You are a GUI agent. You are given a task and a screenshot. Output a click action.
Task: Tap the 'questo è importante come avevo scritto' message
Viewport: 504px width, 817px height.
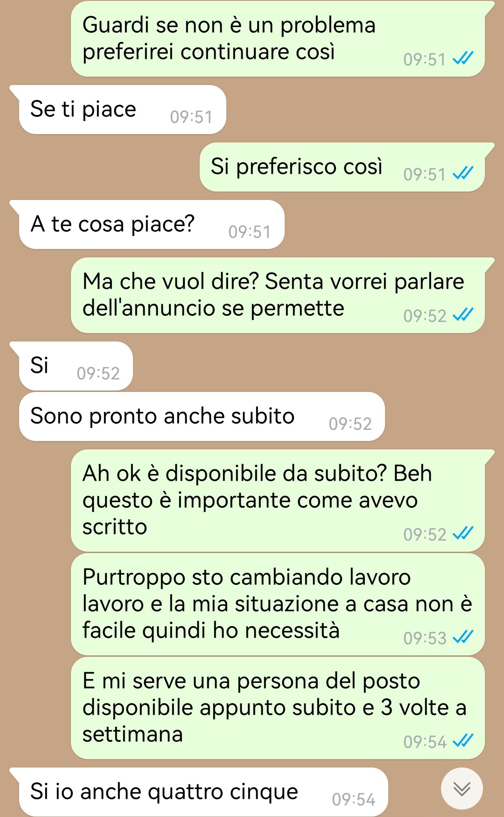278,501
